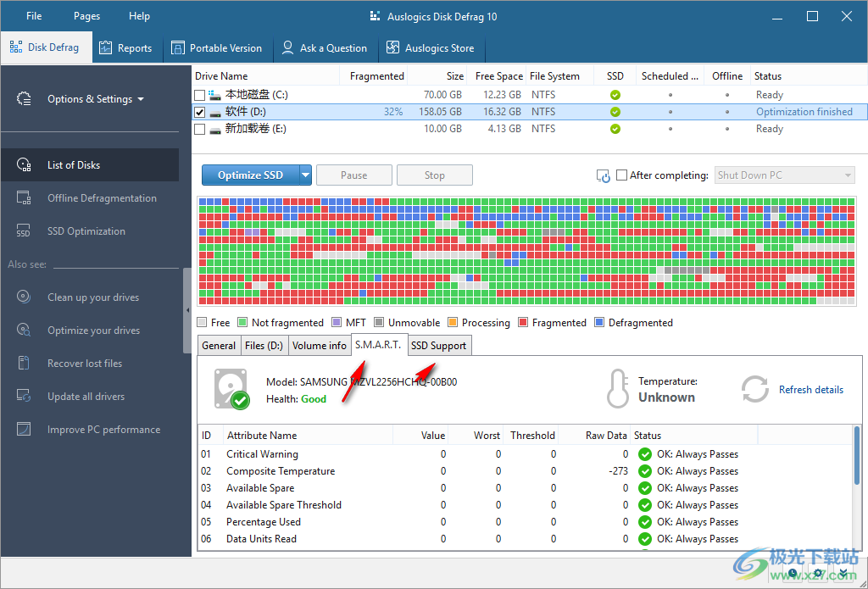Click the Processing orange legend swatch
This screenshot has height=589, width=868.
tap(453, 322)
